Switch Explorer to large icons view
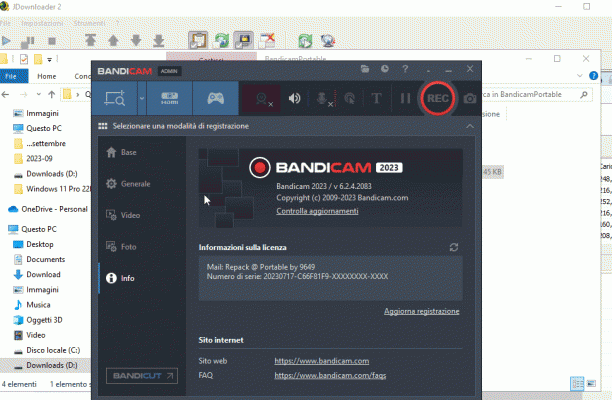Image resolution: width=612 pixels, height=400 pixels. click(592, 384)
